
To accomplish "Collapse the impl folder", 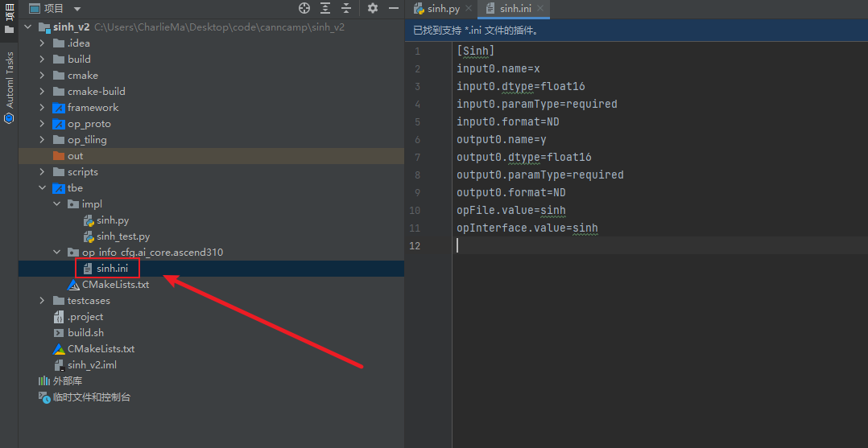I will click(x=56, y=204).
